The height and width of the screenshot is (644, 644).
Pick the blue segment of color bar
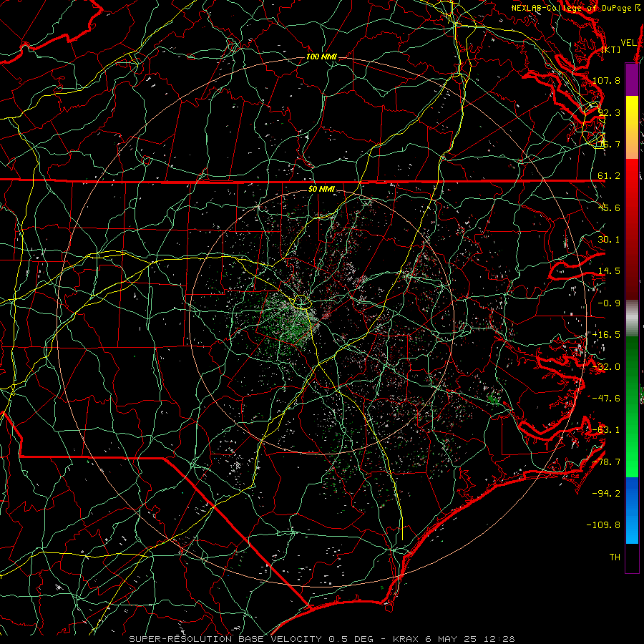click(x=632, y=510)
